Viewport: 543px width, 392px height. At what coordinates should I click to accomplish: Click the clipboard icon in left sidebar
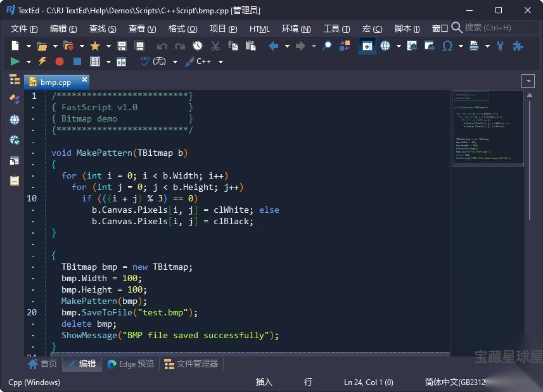pos(15,180)
